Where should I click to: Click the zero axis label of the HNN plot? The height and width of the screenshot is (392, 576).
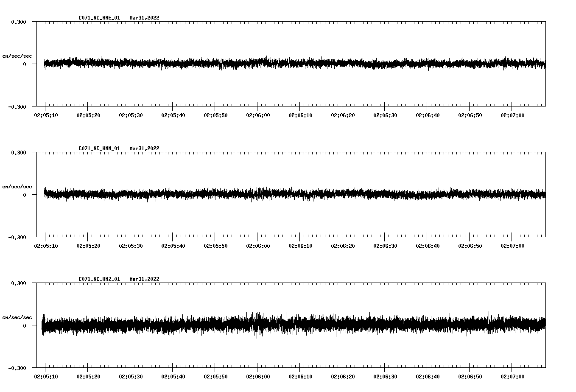pos(25,195)
